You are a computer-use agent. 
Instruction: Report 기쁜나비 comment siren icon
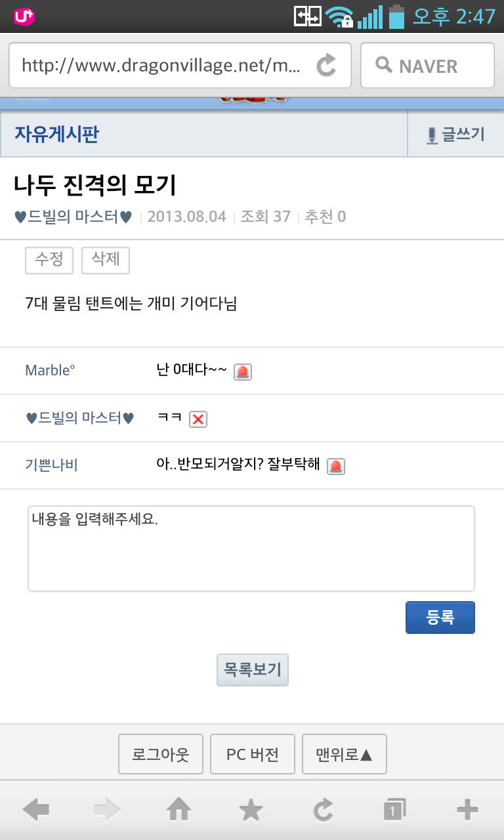336,466
